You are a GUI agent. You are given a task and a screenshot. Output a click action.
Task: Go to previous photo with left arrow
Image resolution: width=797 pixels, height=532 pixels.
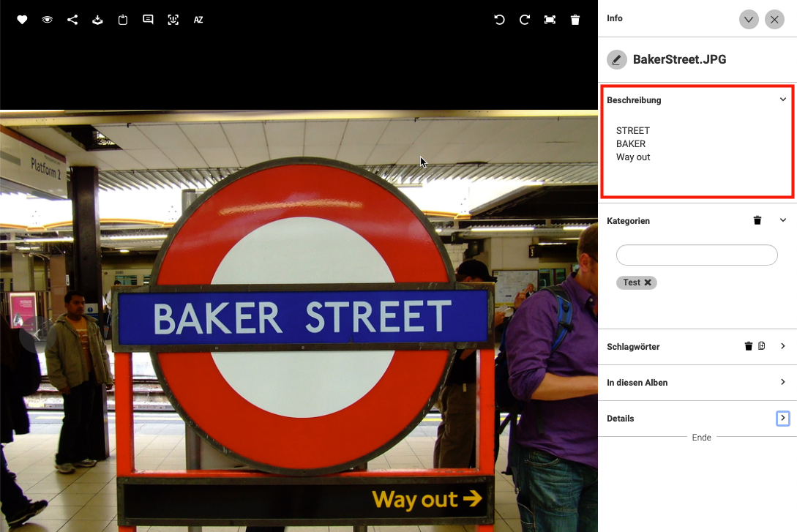pyautogui.click(x=37, y=335)
